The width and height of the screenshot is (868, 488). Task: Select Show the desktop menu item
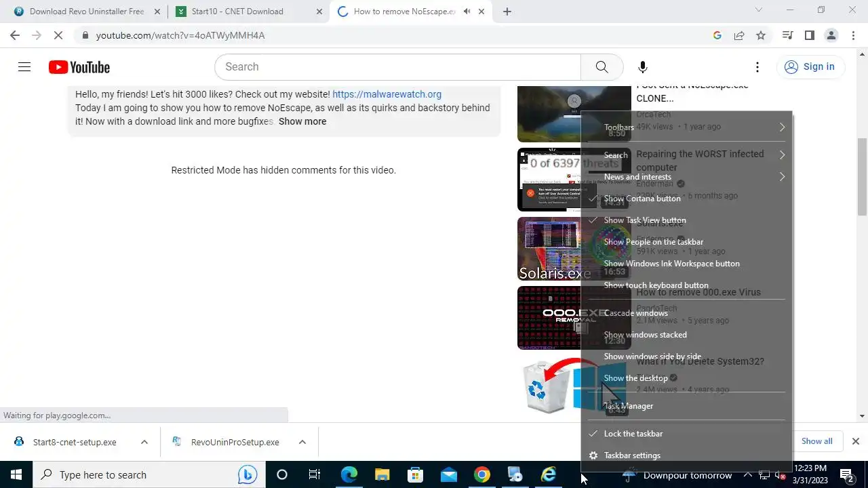pos(687,378)
